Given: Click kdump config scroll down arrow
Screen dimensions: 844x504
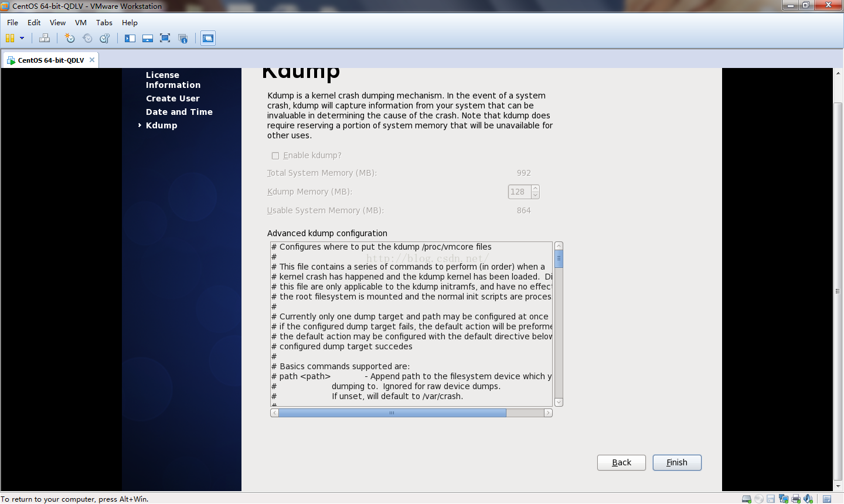Looking at the screenshot, I should point(559,402).
